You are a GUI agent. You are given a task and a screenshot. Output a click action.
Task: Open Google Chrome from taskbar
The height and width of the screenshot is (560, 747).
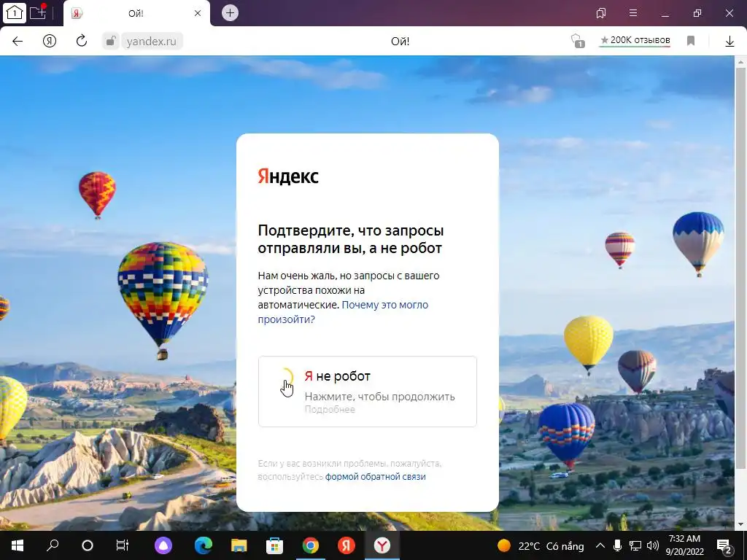(x=310, y=545)
